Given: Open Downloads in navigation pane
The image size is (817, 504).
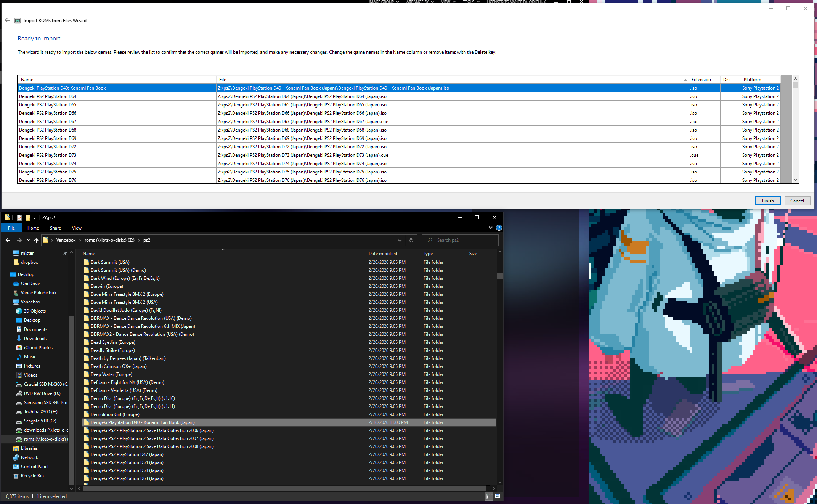Looking at the screenshot, I should (35, 339).
